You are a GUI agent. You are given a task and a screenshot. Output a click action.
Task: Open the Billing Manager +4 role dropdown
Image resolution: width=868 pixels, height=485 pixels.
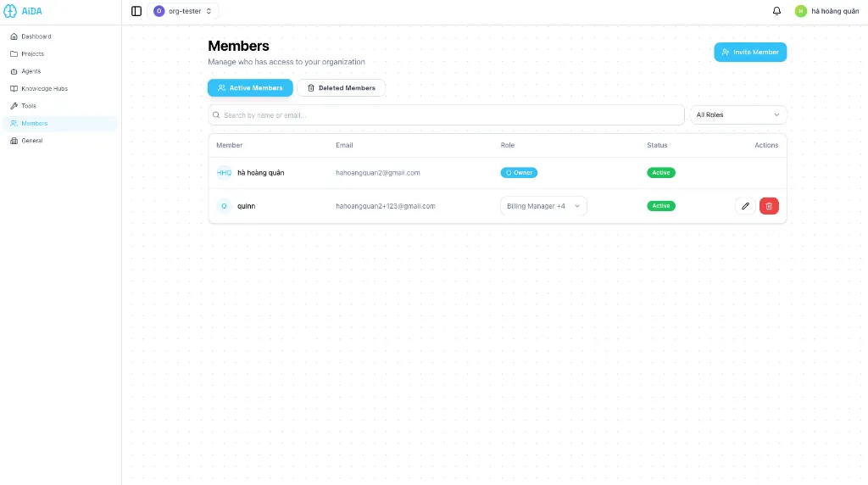click(543, 206)
